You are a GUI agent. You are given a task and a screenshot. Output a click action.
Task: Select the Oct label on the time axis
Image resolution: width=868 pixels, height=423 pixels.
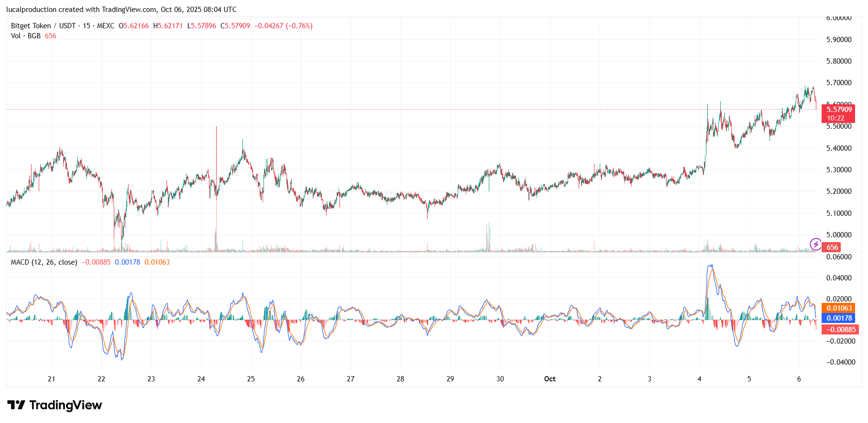pos(549,379)
